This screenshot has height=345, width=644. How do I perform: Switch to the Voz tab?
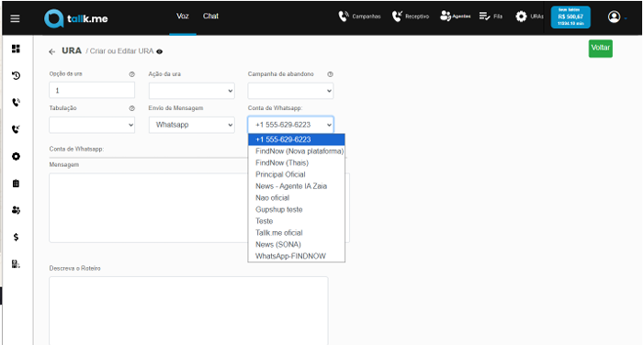click(182, 16)
